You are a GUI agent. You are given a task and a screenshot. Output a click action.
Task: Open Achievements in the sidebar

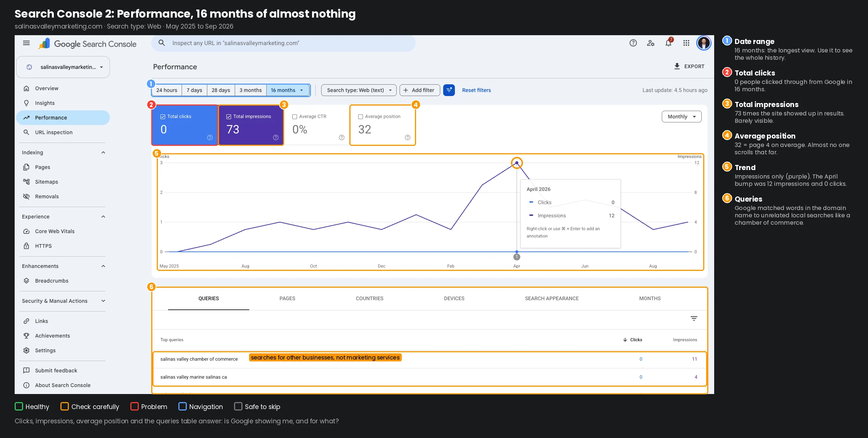pos(63,336)
